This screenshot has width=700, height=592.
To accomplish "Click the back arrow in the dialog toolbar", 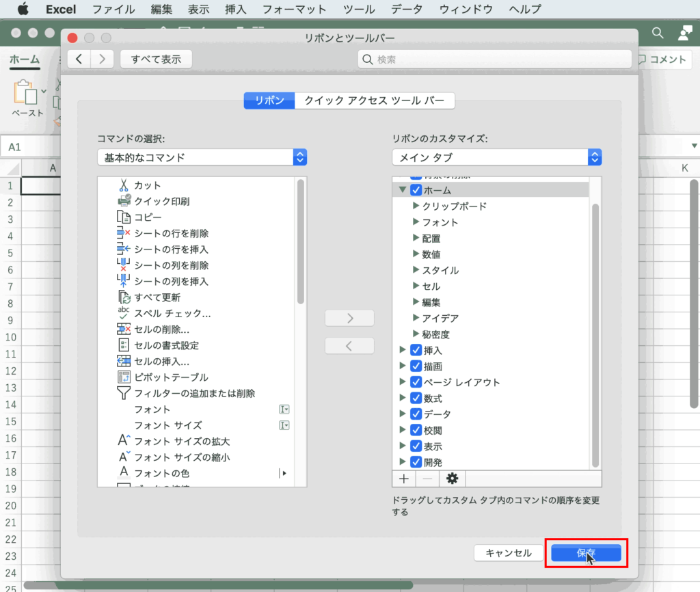I will click(79, 59).
